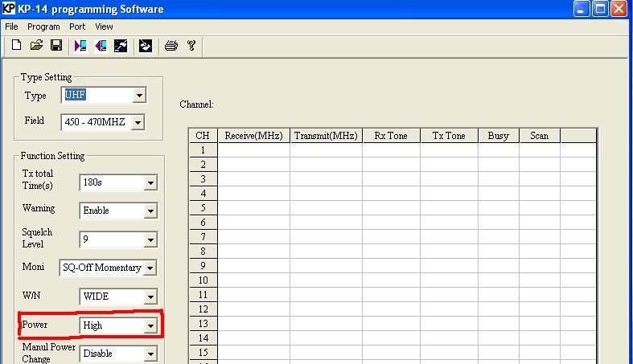Maximize the KP-14 programming Software window
633x364 pixels.
600,9
